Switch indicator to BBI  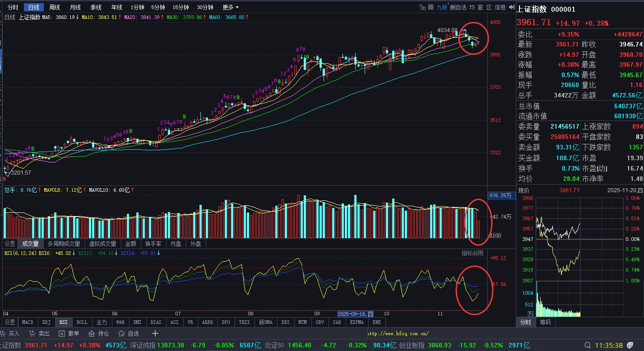pyautogui.click(x=285, y=322)
